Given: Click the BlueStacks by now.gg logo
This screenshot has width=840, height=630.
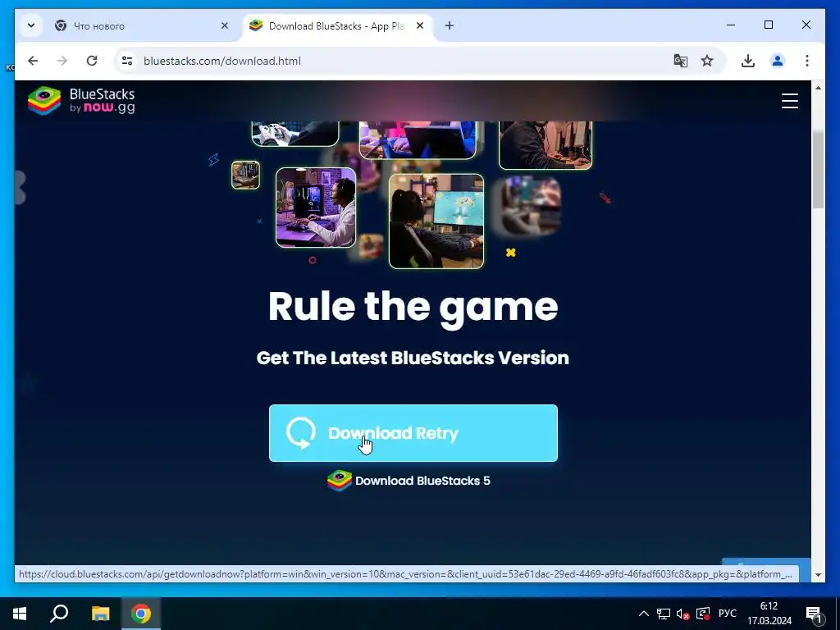Looking at the screenshot, I should click(81, 101).
